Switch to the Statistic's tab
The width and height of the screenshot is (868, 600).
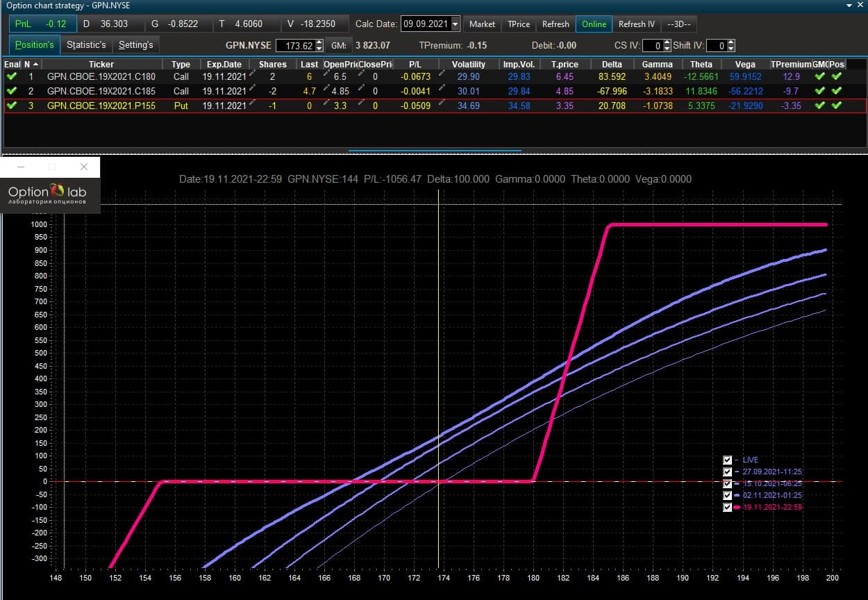(x=86, y=45)
